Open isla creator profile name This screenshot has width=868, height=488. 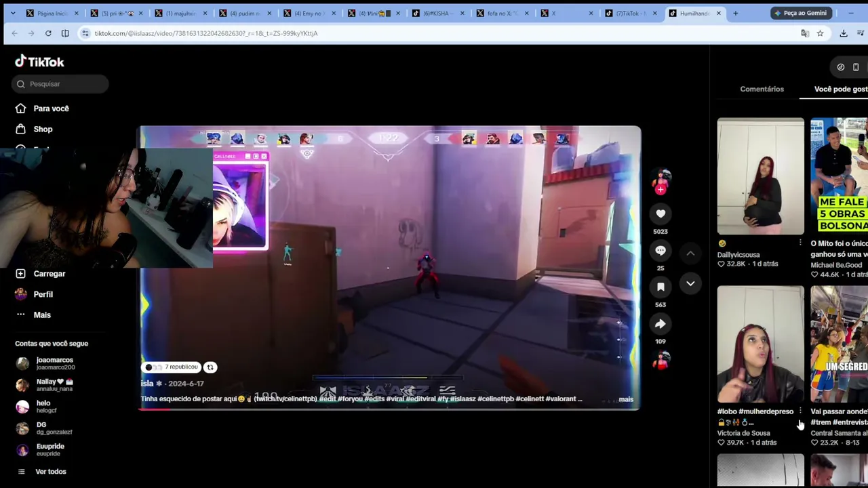(x=147, y=384)
